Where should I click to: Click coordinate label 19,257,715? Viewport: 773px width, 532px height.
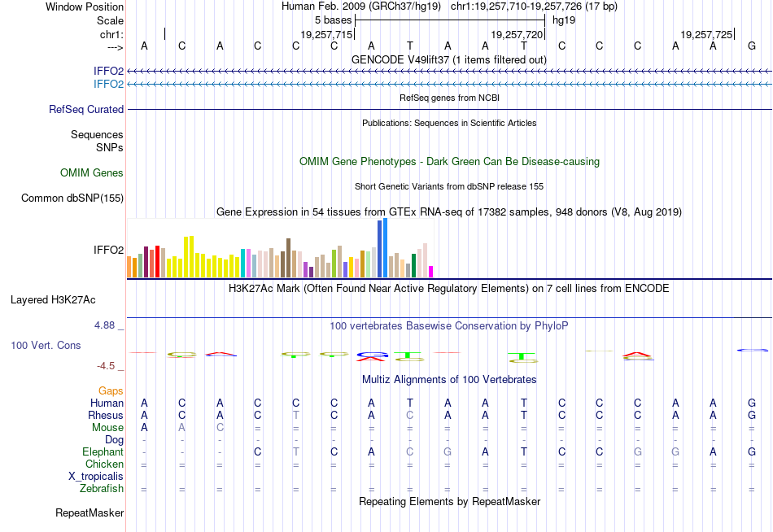[x=326, y=34]
